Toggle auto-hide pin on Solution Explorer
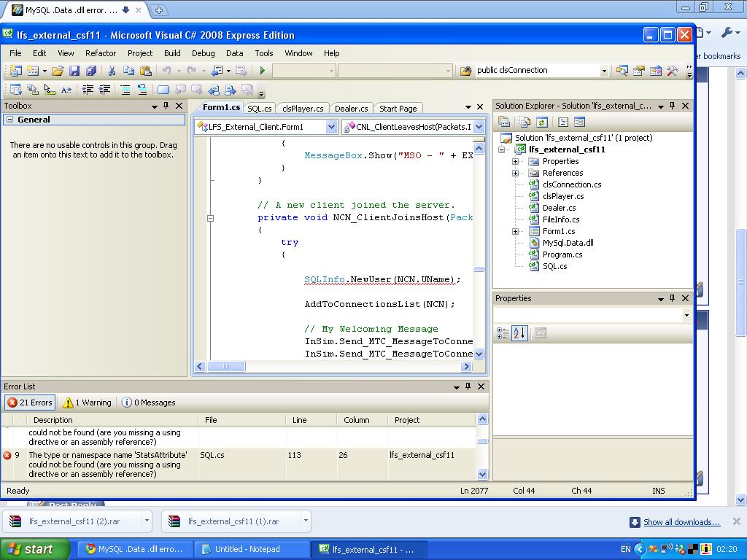Image resolution: width=747 pixels, height=560 pixels. [672, 106]
